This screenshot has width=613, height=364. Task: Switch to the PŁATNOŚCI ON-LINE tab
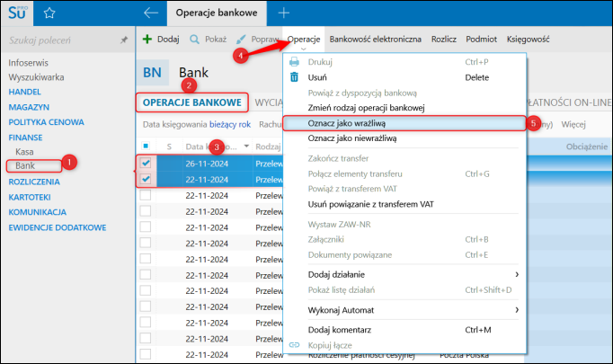568,102
